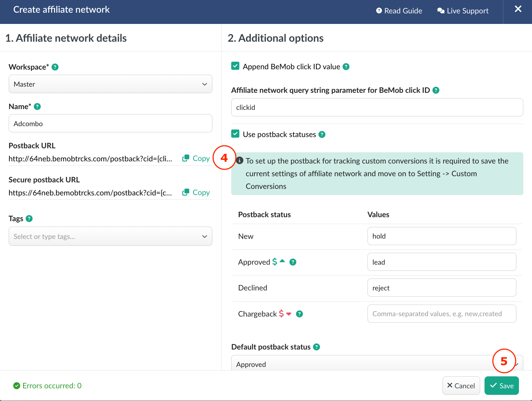Disable the Use postback statuses checkbox
532x401 pixels.
pos(236,134)
